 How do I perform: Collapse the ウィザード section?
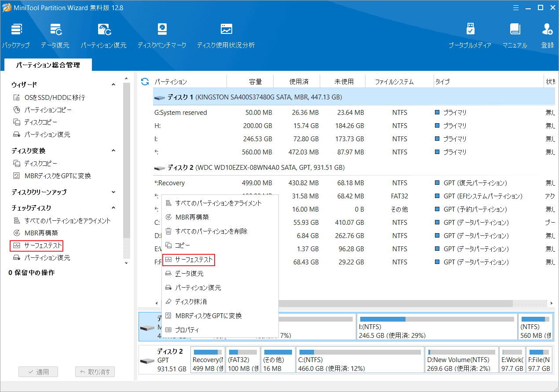click(x=113, y=84)
